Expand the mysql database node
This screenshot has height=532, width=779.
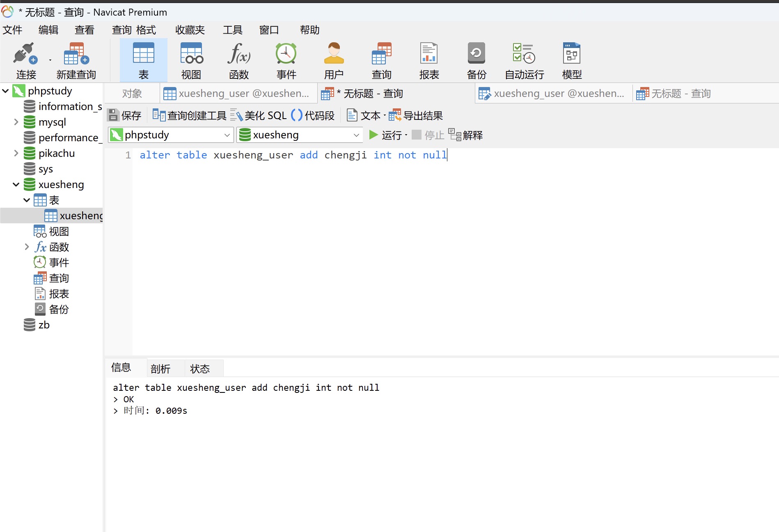[16, 122]
